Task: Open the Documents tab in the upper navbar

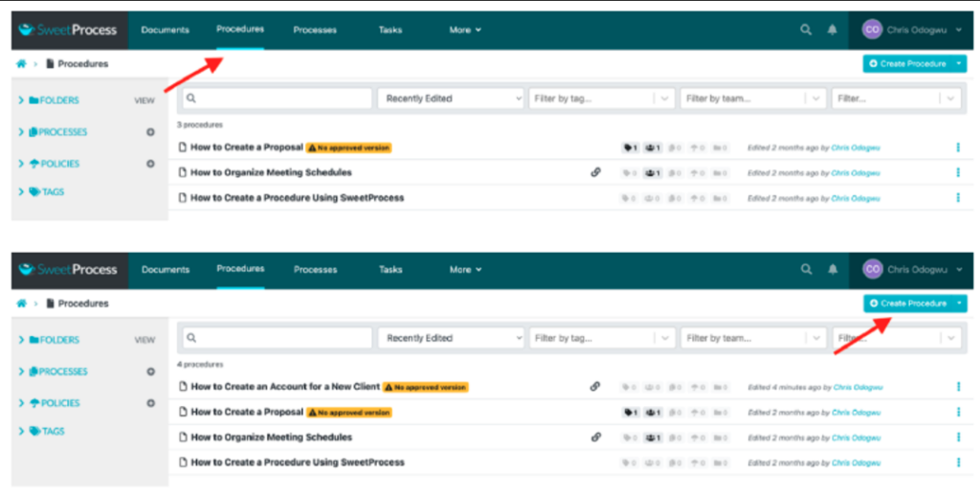Action: coord(165,30)
